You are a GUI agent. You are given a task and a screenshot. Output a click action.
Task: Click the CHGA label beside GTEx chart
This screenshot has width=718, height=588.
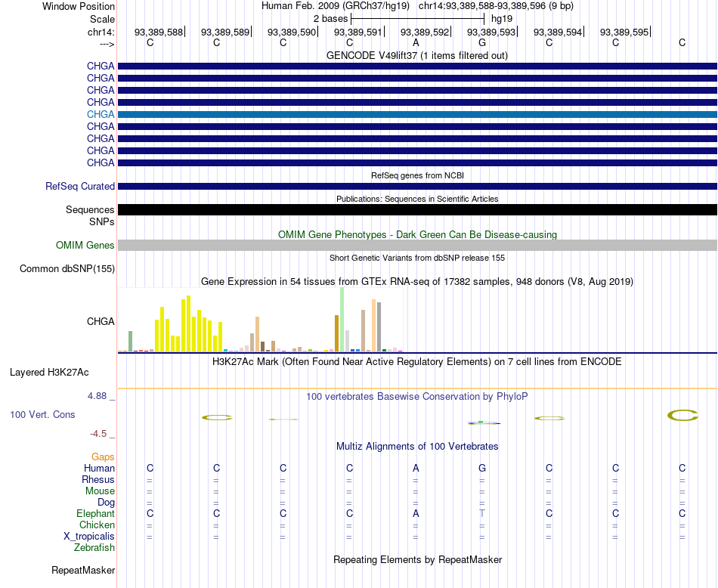tap(101, 321)
